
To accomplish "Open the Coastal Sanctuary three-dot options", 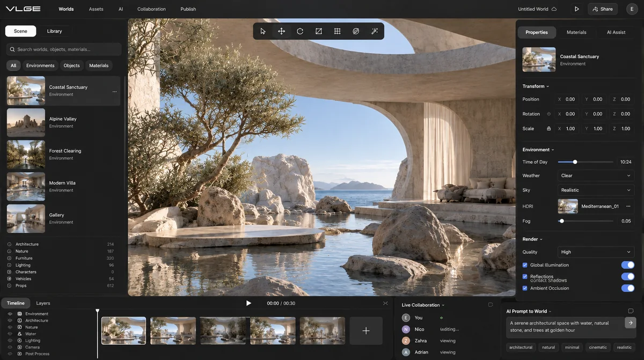I will click(x=114, y=92).
